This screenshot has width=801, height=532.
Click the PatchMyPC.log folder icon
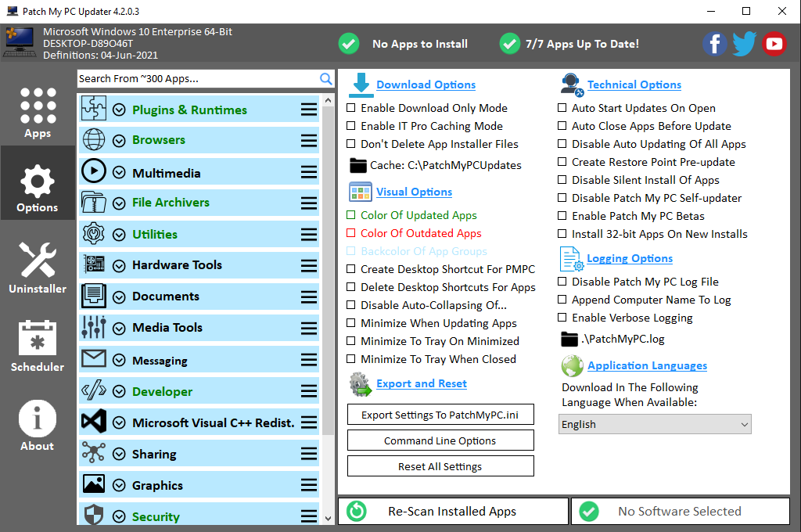coord(569,339)
